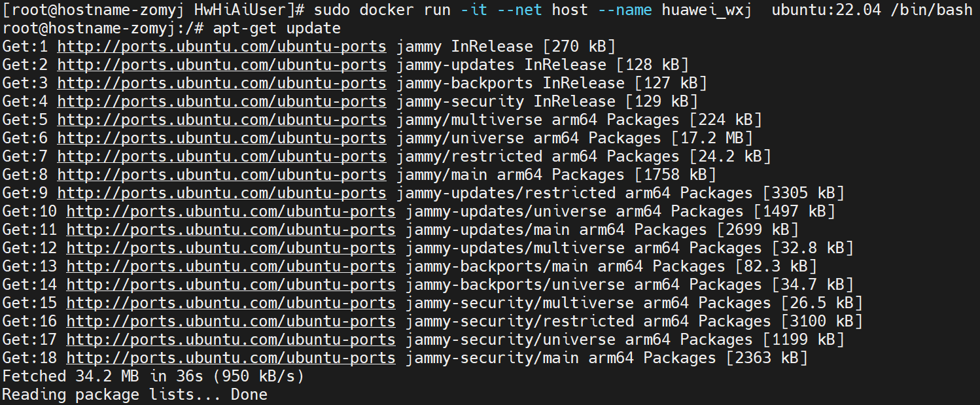Click 'jammy-security/multiverse' text
The width and height of the screenshot is (980, 405).
point(519,303)
